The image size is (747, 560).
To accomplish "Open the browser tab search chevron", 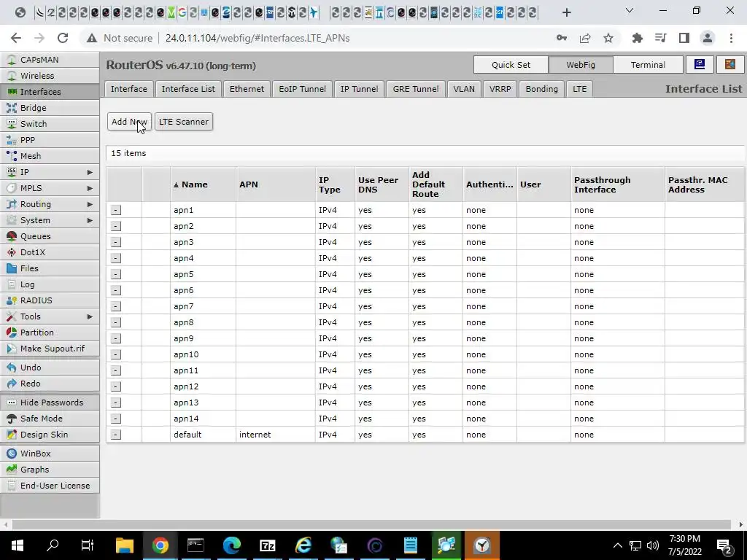I will tap(630, 11).
